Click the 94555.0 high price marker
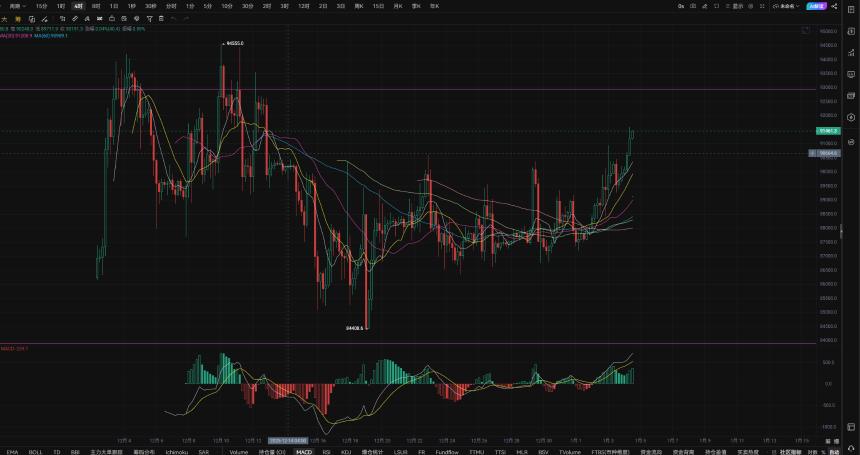 coord(235,43)
